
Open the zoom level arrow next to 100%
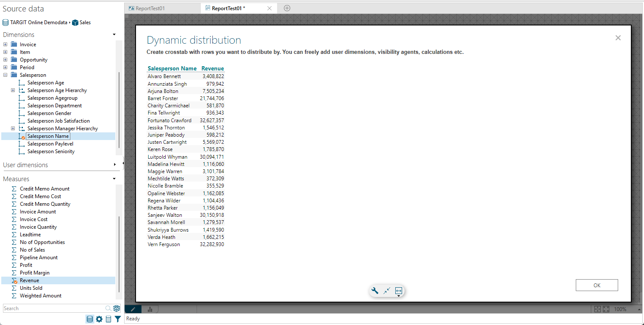pos(640,309)
